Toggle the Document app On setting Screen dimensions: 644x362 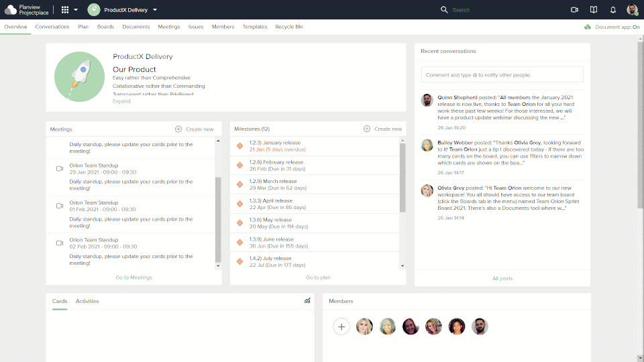tap(612, 27)
